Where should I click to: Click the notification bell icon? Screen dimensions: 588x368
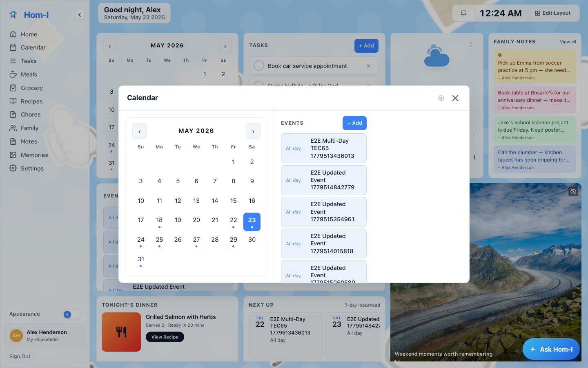463,13
